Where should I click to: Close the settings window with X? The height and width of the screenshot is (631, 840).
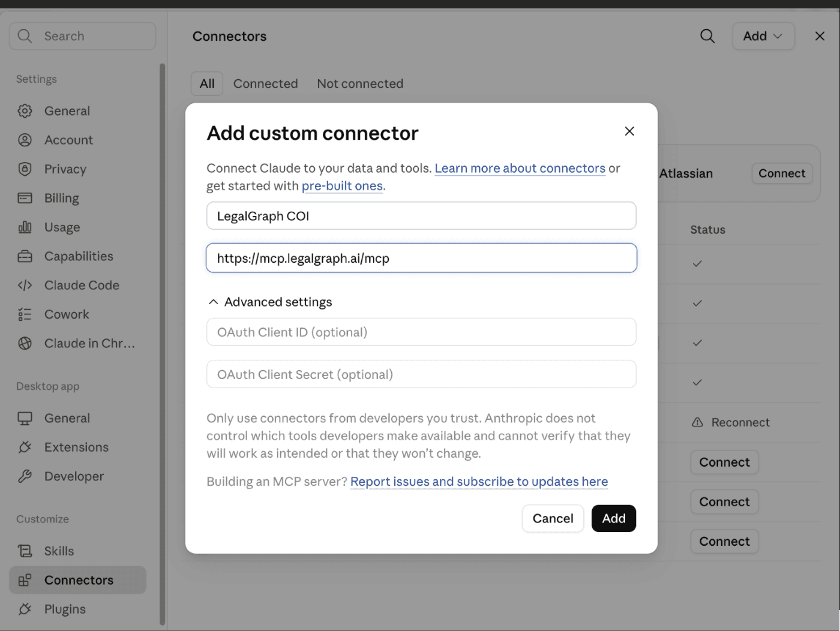coord(820,36)
